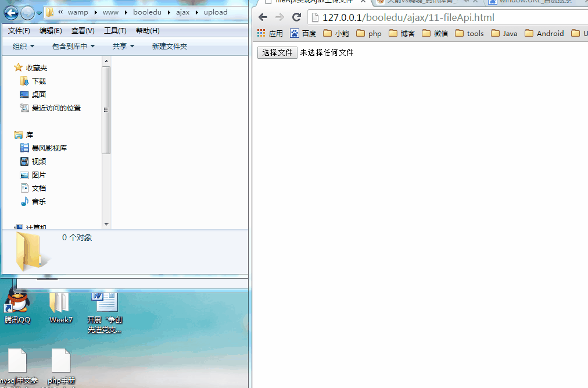588x388 pixels.
Task: Open tools bookmark folder
Action: click(x=469, y=33)
